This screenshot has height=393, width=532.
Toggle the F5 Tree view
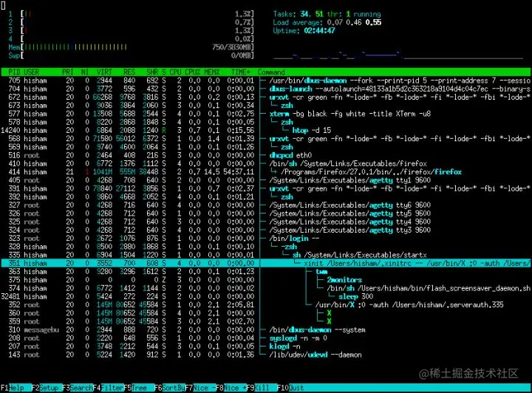139,388
